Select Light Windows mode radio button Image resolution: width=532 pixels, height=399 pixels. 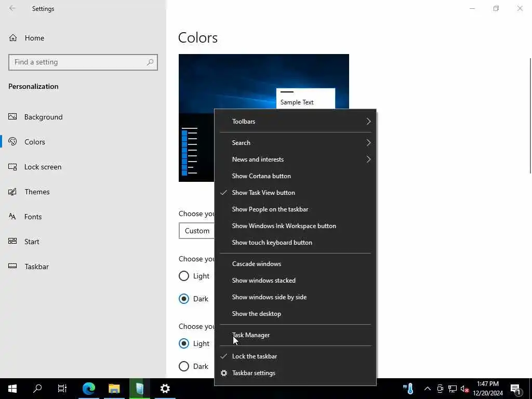(184, 276)
